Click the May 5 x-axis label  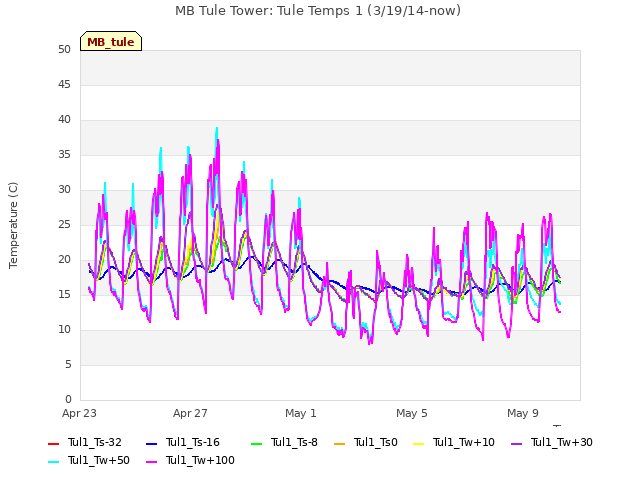click(412, 413)
